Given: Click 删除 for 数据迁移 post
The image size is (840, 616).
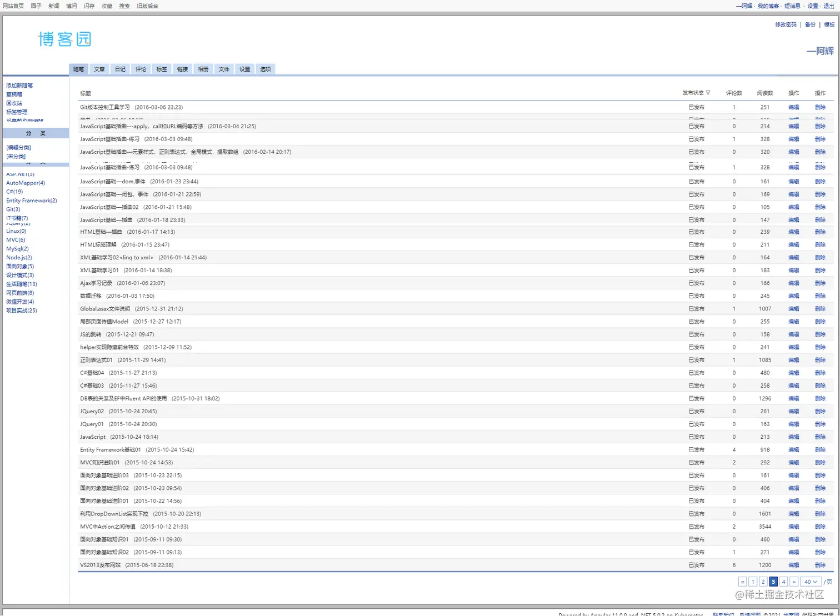Looking at the screenshot, I should [820, 296].
